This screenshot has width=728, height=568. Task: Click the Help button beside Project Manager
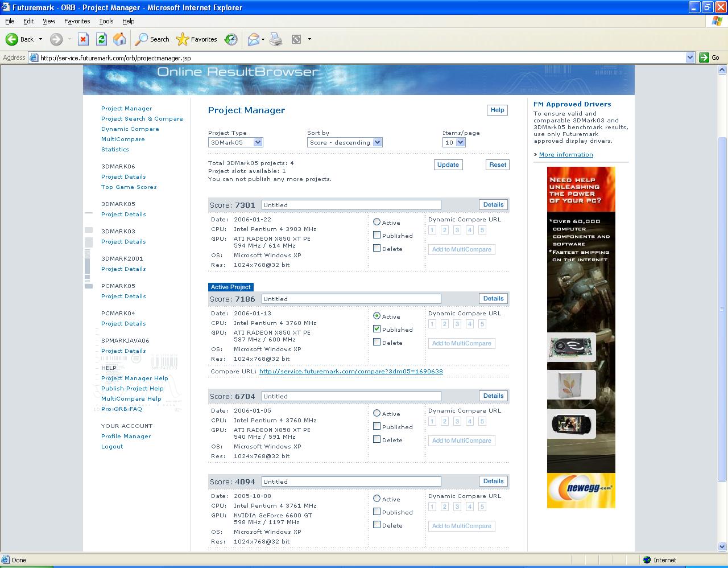point(498,110)
